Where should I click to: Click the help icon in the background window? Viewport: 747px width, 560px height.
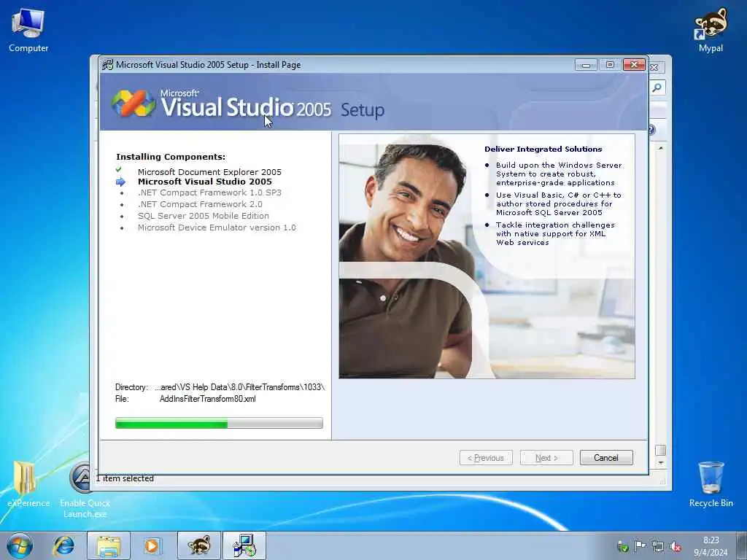click(651, 130)
